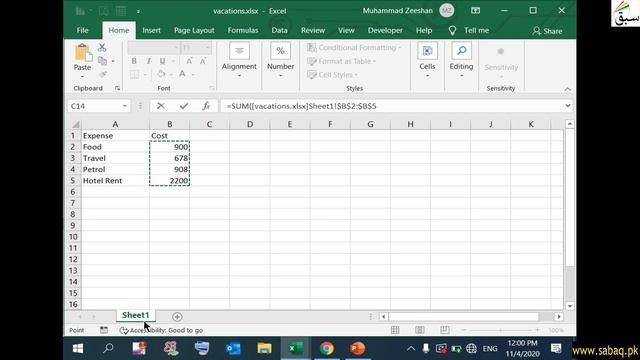Select cell with value 678
The height and width of the screenshot is (360, 640).
pos(169,158)
